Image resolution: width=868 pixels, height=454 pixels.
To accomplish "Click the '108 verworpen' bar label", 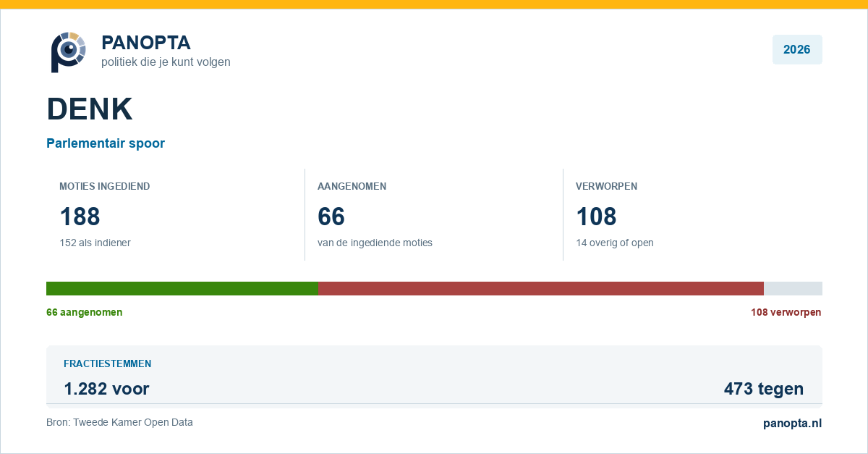I will tap(786, 312).
